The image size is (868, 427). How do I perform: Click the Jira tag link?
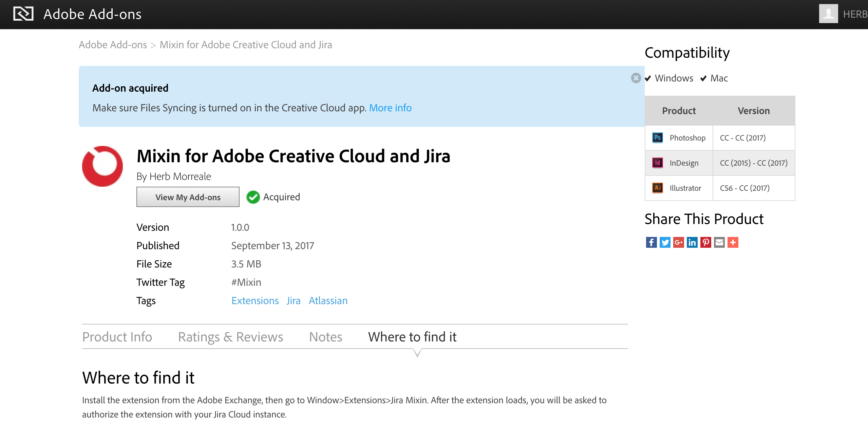(294, 301)
